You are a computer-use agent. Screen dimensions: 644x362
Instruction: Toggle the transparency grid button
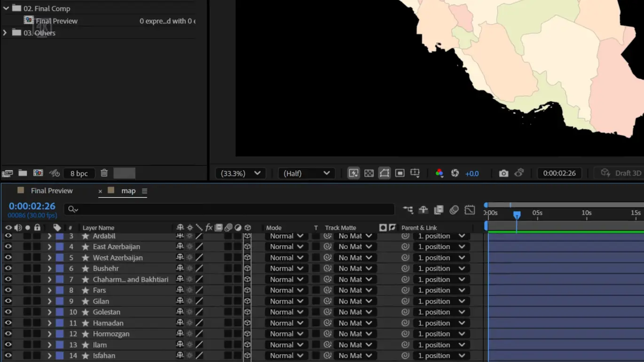369,173
